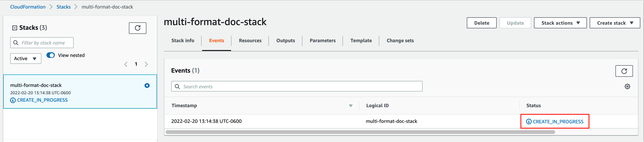
Task: Open the Template tab
Action: (361, 41)
